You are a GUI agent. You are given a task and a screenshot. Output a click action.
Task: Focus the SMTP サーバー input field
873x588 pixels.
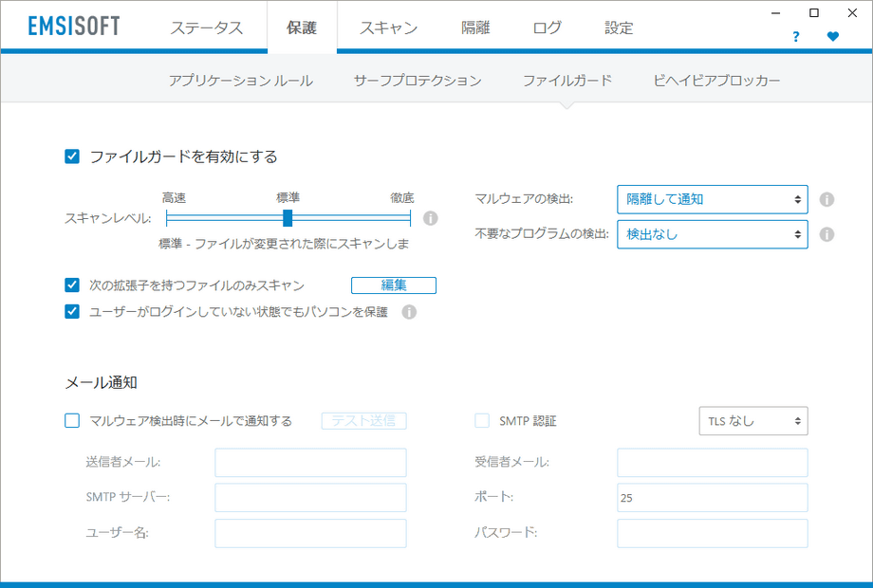[x=310, y=497]
